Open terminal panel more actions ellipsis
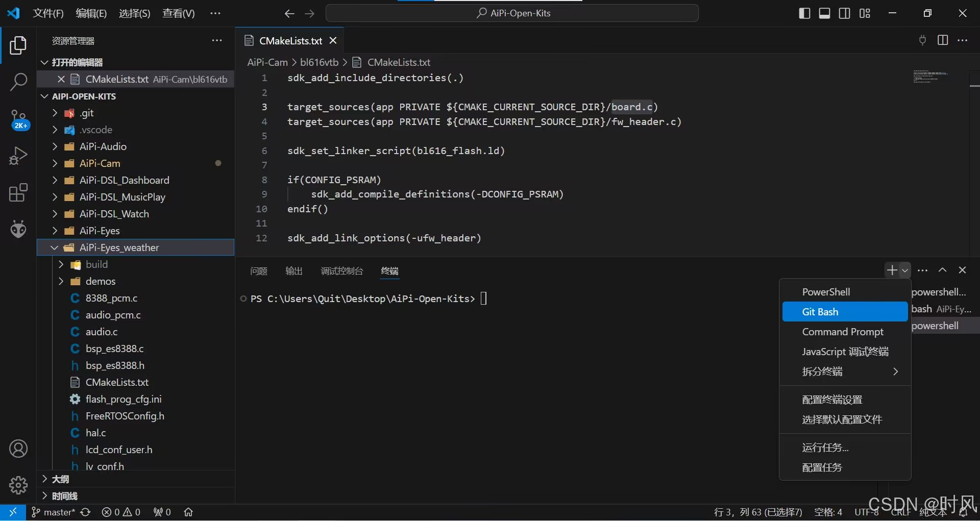Screen dimensions: 980x521 point(922,270)
